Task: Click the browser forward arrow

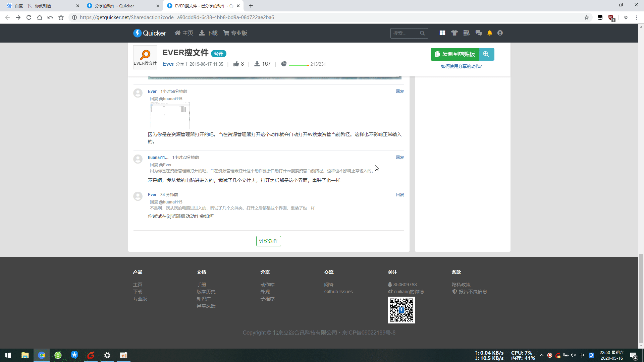Action: pos(18,17)
